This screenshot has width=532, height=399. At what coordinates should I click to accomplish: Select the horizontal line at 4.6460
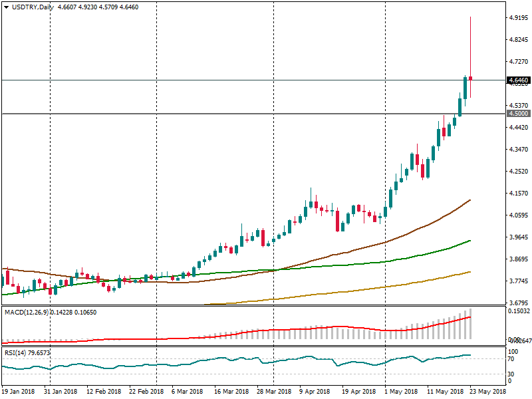tap(199, 80)
